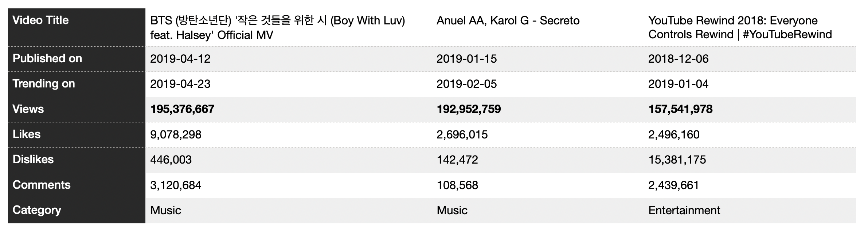Click the YouTube Rewind 2018 title

point(740,27)
